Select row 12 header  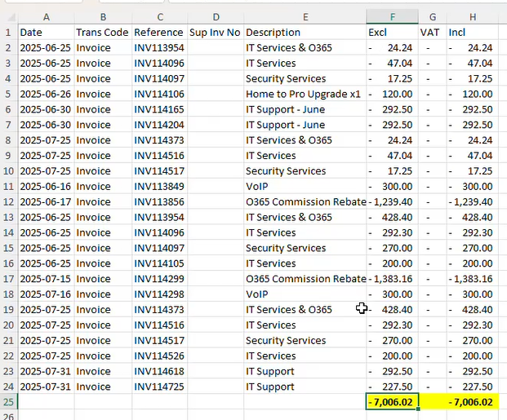coord(8,201)
